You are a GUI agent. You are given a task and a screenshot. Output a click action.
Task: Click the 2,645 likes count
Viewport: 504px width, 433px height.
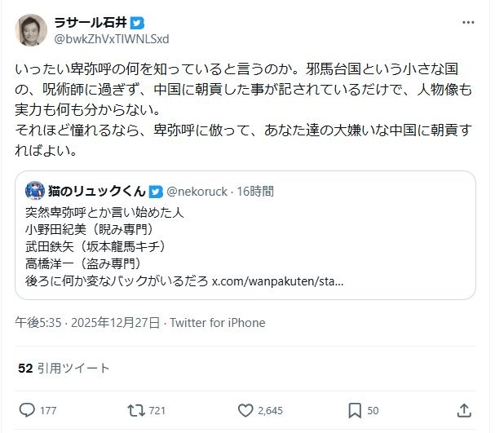pyautogui.click(x=270, y=410)
